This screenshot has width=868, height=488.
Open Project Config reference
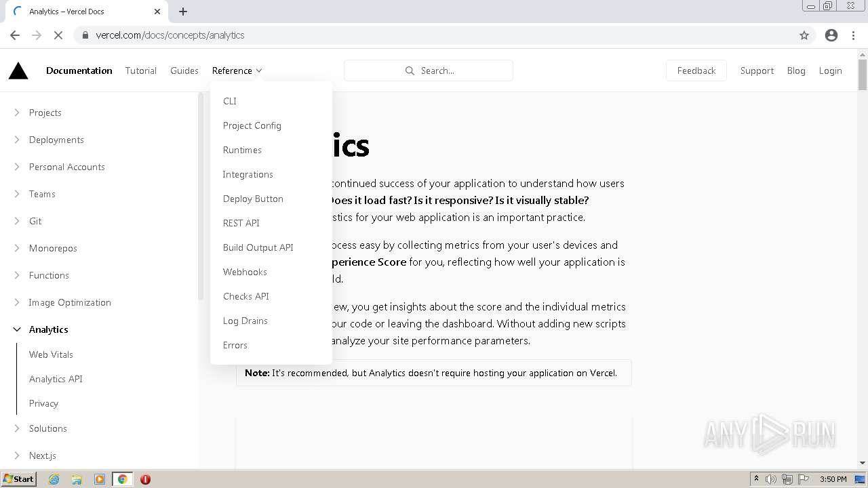coord(252,125)
